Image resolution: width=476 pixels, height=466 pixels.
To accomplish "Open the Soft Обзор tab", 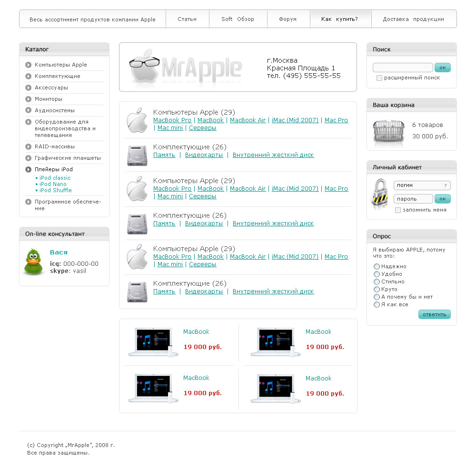I will tap(238, 19).
